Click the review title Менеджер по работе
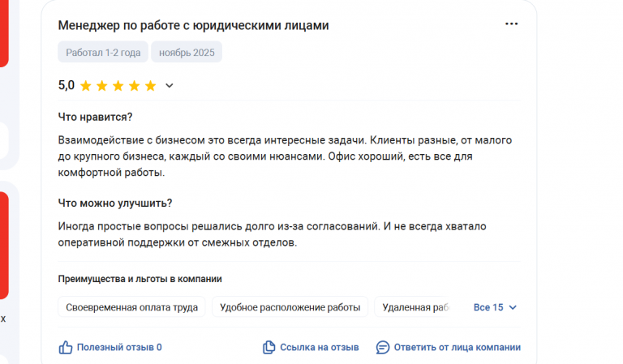Image resolution: width=623 pixels, height=364 pixels. point(193,25)
